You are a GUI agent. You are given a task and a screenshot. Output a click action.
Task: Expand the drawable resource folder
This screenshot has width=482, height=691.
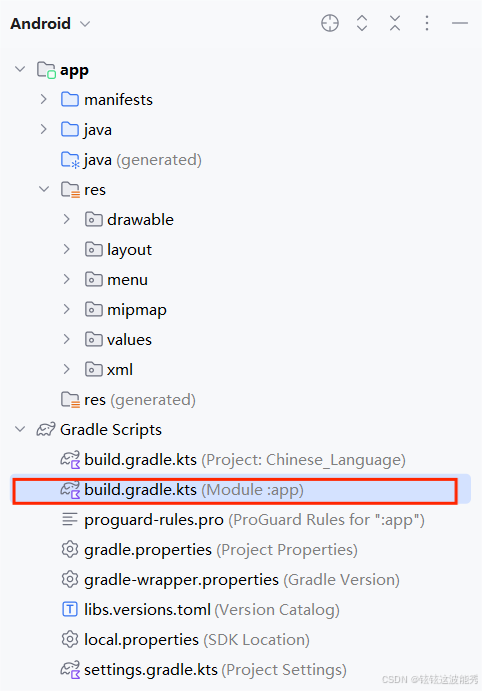[x=67, y=219]
